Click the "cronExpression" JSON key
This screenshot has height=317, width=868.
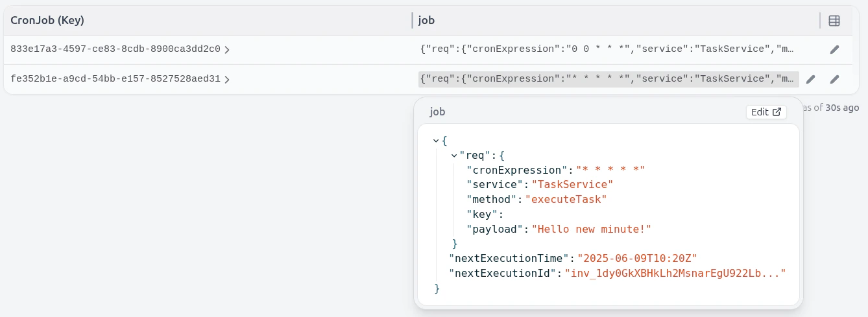point(517,170)
